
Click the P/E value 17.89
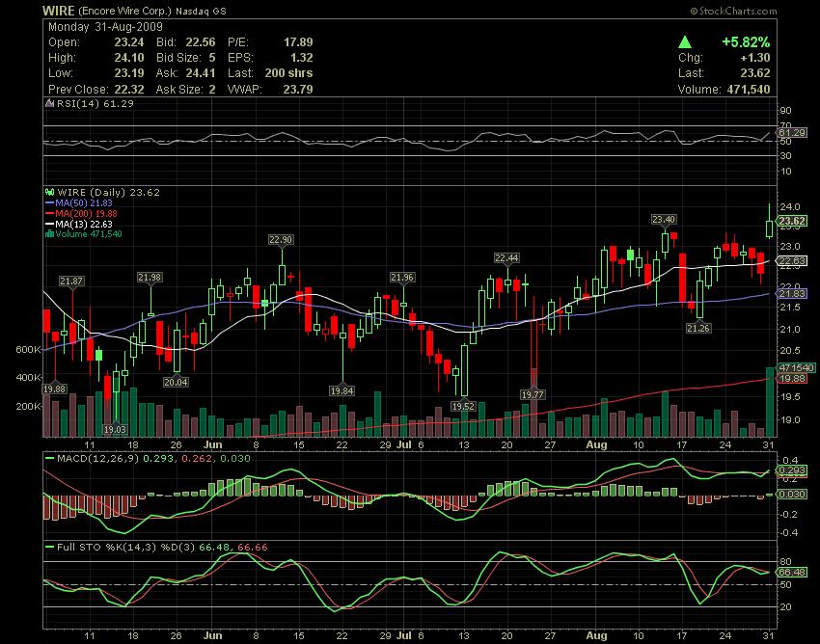point(298,42)
